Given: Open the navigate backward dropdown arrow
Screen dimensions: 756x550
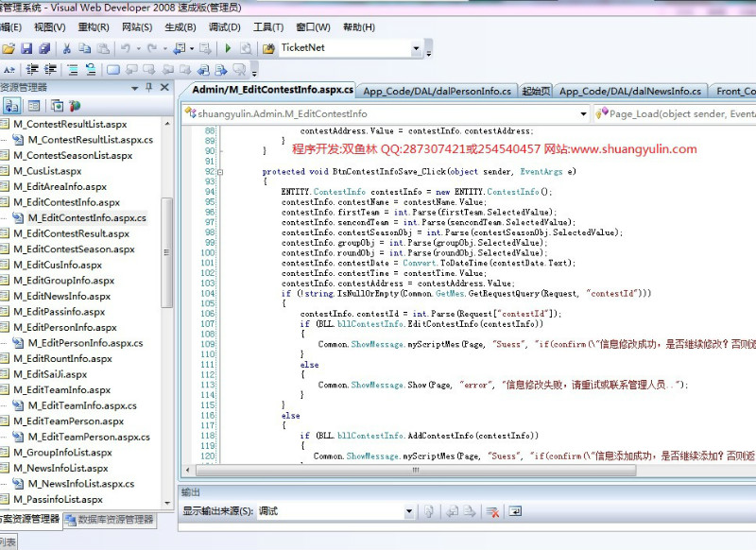Looking at the screenshot, I should point(192,48).
